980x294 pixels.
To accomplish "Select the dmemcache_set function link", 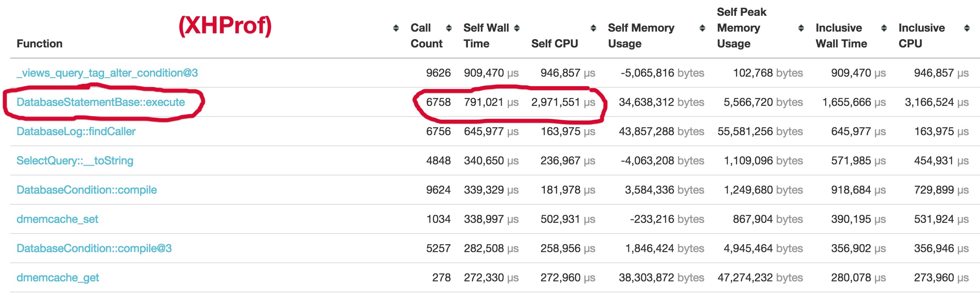I will (58, 219).
